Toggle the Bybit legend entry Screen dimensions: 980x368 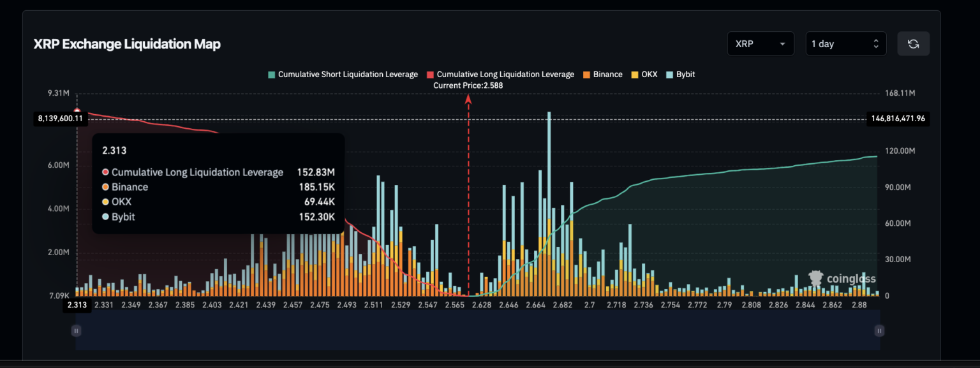click(x=680, y=75)
